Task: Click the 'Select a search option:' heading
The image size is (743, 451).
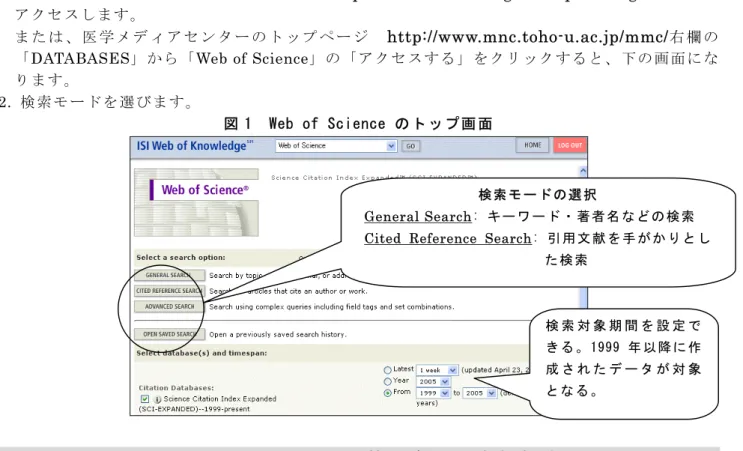Action: [x=181, y=257]
